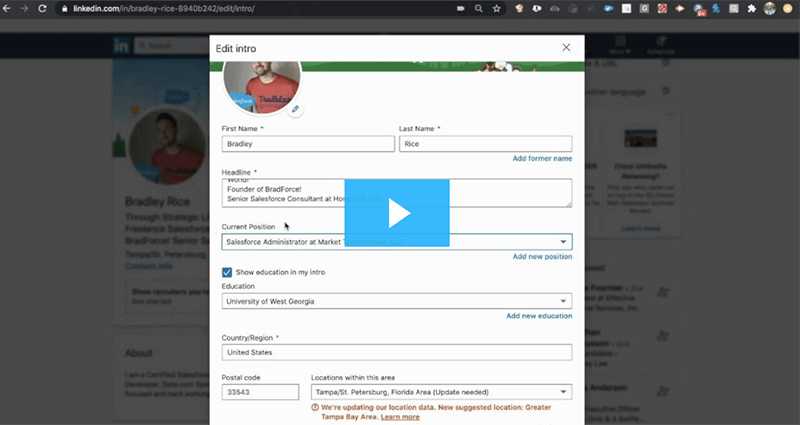
Task: Click the padlock site info icon
Action: (64, 8)
